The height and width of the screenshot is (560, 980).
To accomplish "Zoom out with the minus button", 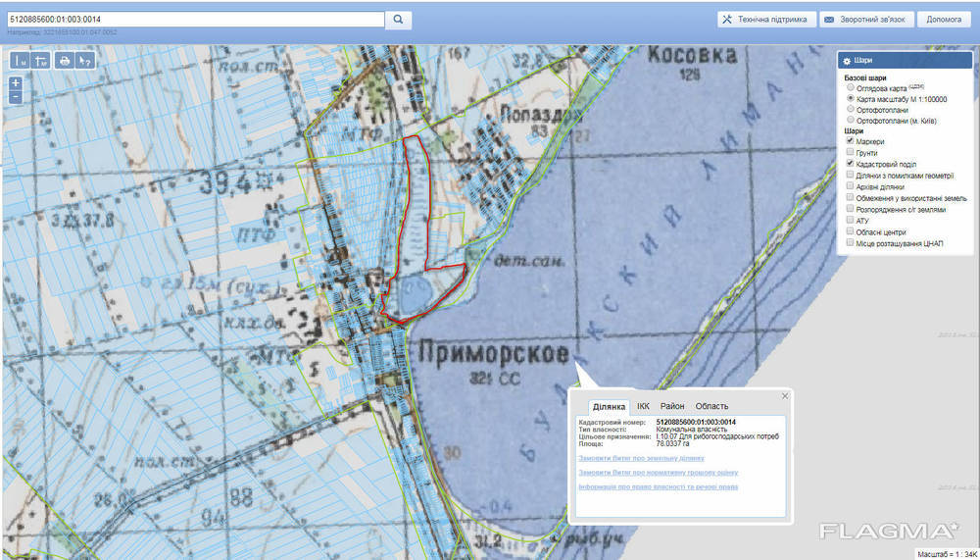I will point(16,97).
